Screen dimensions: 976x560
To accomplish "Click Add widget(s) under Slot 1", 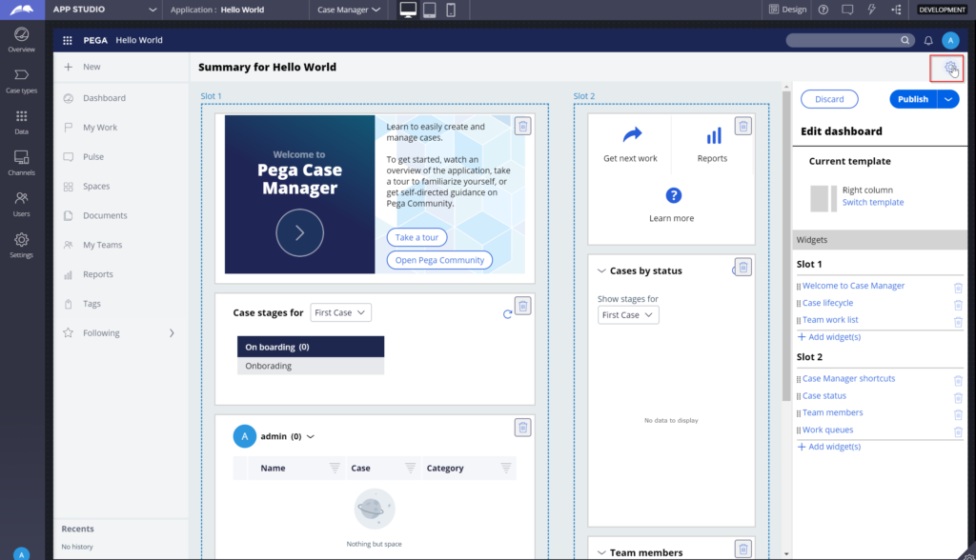I will (x=829, y=336).
